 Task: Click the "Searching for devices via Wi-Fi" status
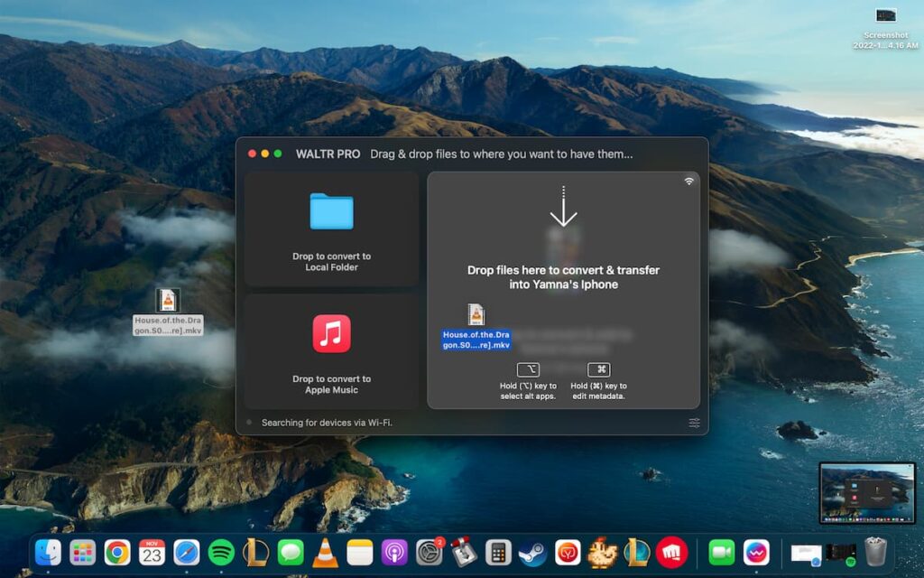tap(327, 423)
